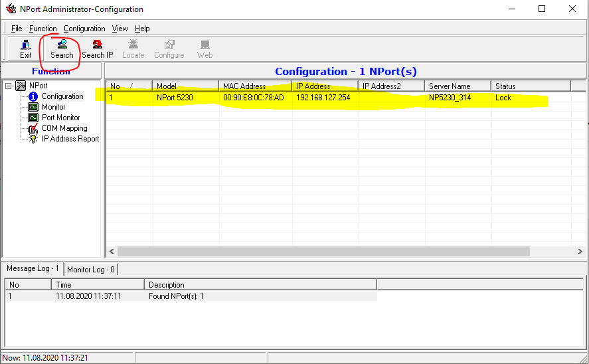Open the Function menu
This screenshot has height=364, width=589.
pos(43,29)
